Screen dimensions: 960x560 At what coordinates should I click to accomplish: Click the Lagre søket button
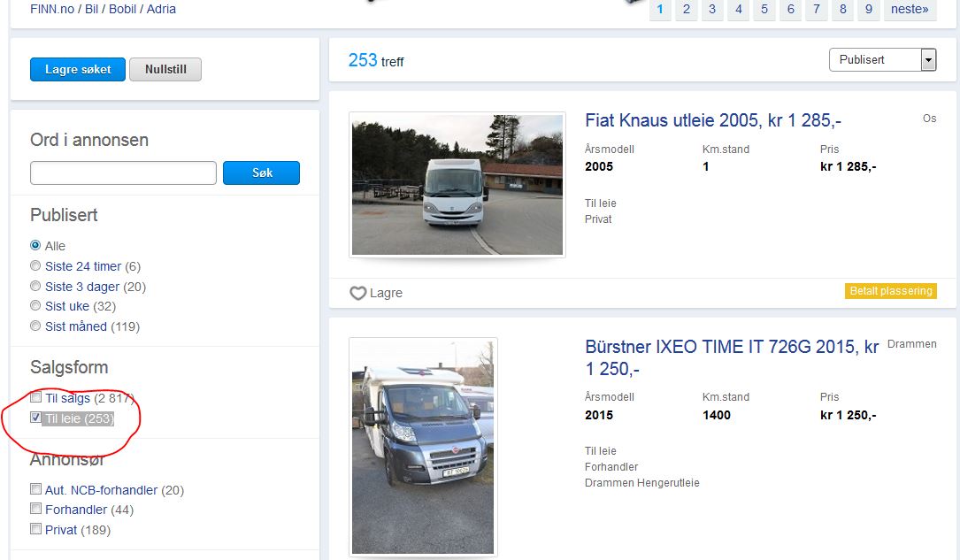[78, 69]
